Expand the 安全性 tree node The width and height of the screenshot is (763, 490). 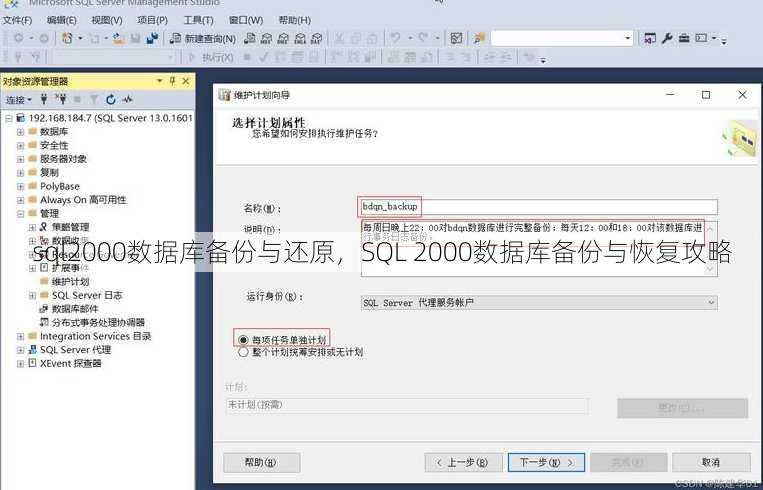[20, 145]
